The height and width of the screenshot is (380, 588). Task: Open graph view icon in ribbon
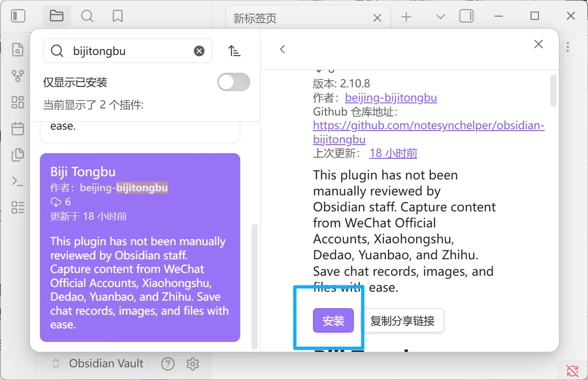pyautogui.click(x=18, y=76)
